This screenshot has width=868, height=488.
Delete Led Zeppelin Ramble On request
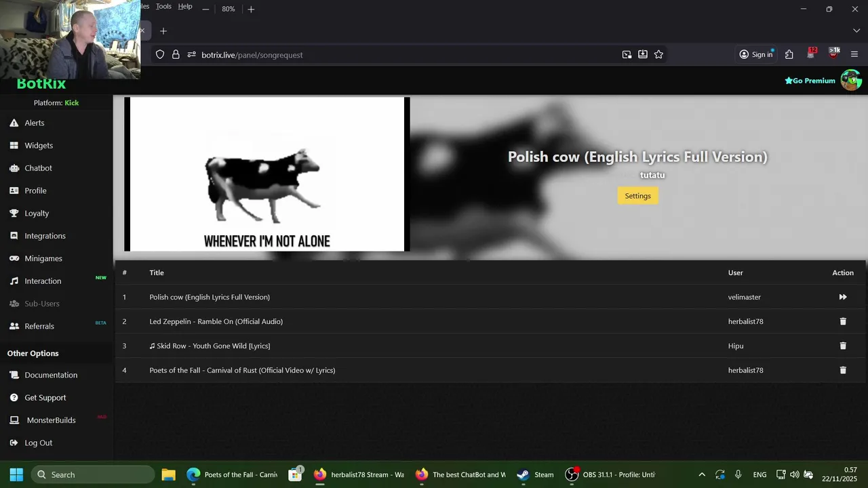pos(843,321)
